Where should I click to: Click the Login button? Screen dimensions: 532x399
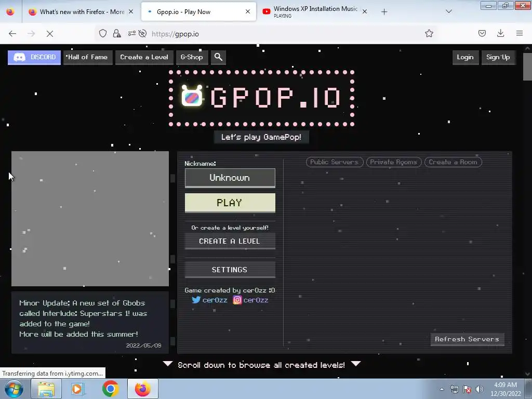(465, 57)
